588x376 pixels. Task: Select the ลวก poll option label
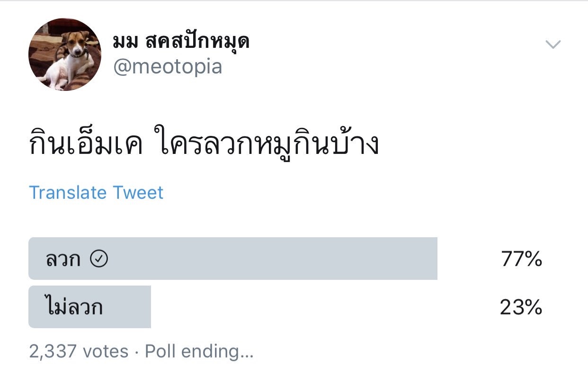click(63, 259)
